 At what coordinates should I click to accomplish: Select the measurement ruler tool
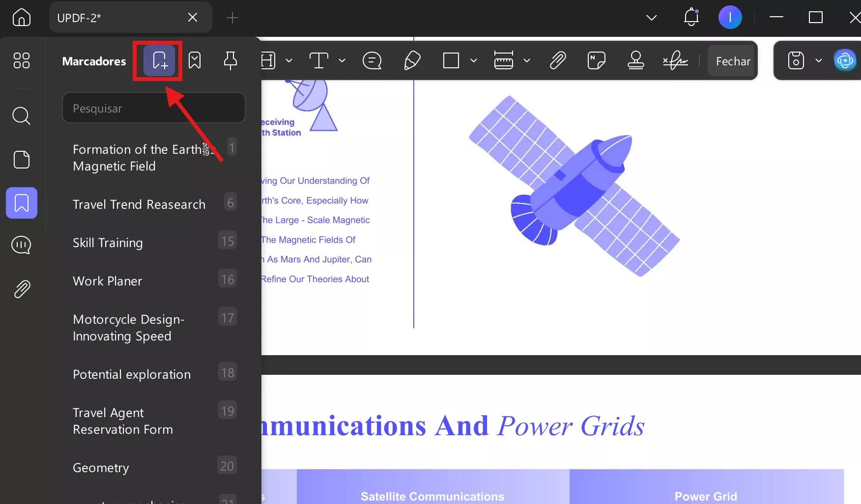(x=504, y=60)
